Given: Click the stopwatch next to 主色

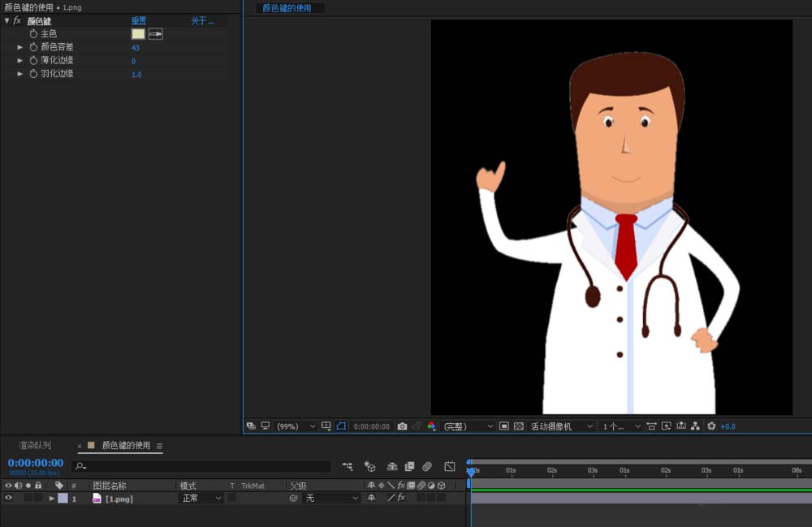Looking at the screenshot, I should coord(33,34).
